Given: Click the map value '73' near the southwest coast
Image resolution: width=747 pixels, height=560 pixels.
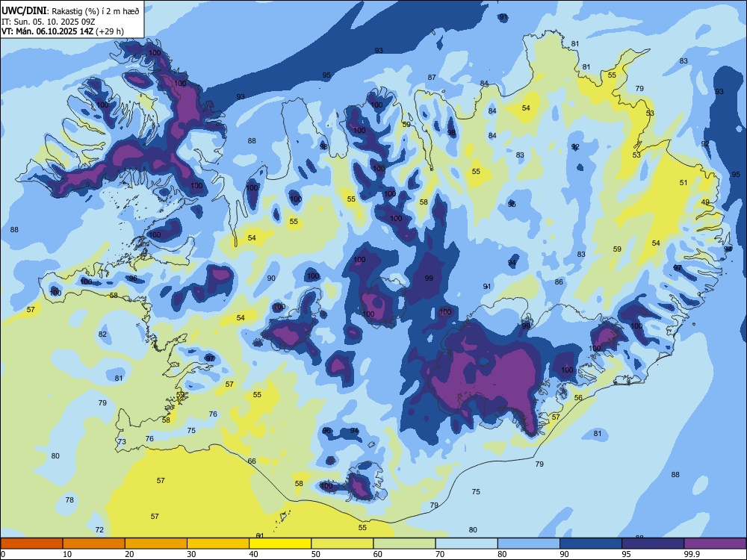Looking at the screenshot, I should tap(122, 441).
